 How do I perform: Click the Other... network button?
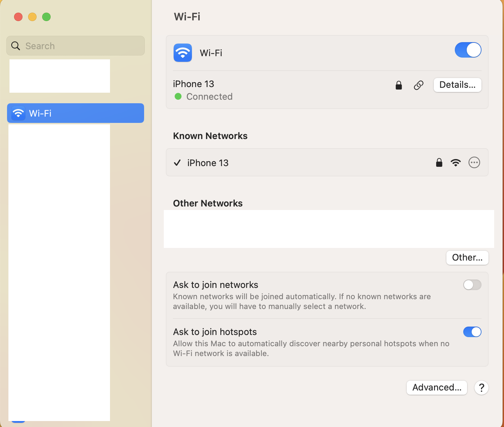(x=467, y=257)
